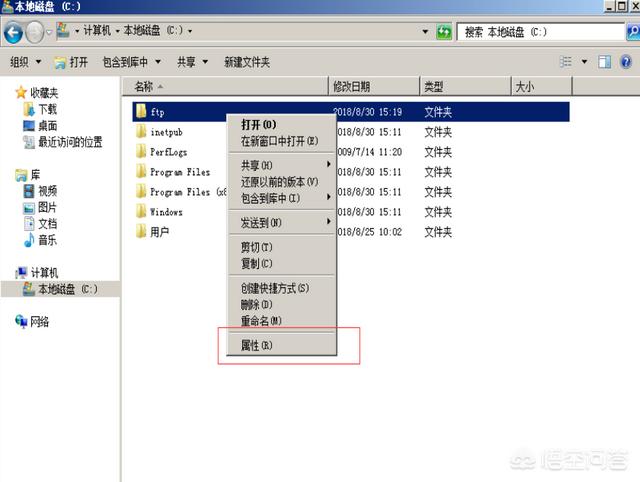Sort by the 类型 column header
Viewport: 640px width, 482px height.
pyautogui.click(x=465, y=86)
